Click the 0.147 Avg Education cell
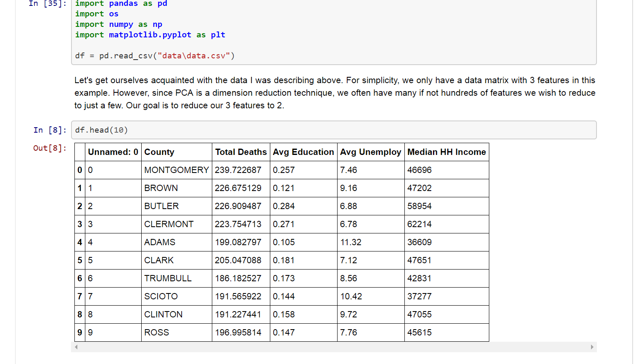 pos(303,333)
